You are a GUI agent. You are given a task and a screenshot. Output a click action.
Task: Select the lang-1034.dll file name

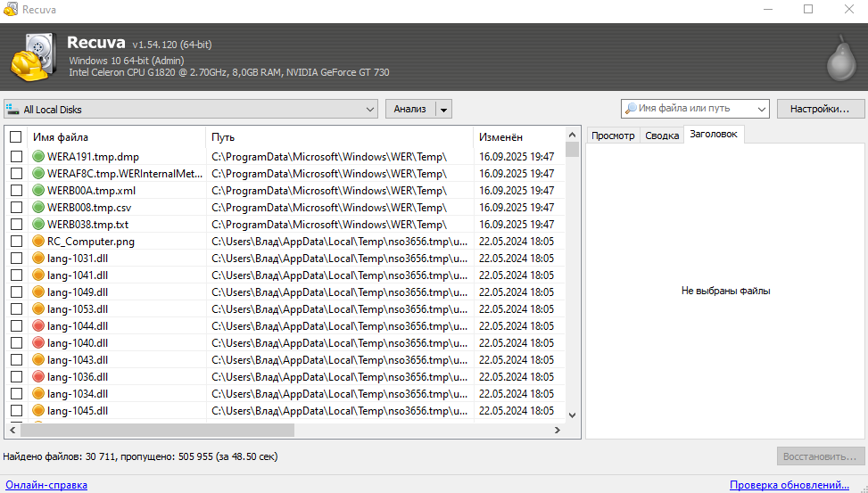(x=78, y=394)
